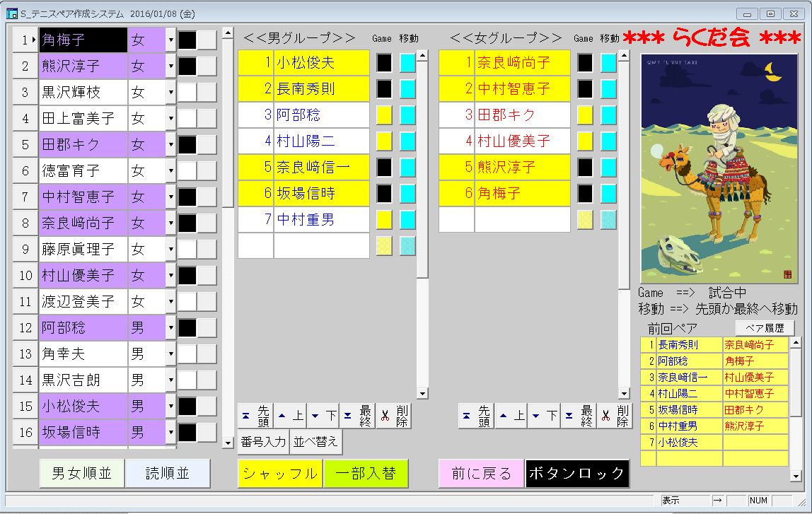Click the cyan 移動 square for 小松俊夫

coord(407,63)
